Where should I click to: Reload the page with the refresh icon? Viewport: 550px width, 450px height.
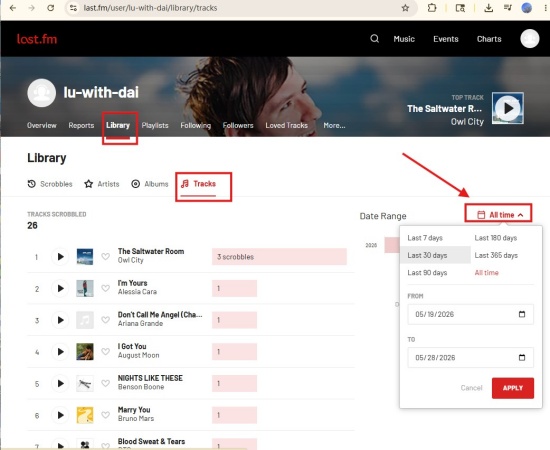51,8
